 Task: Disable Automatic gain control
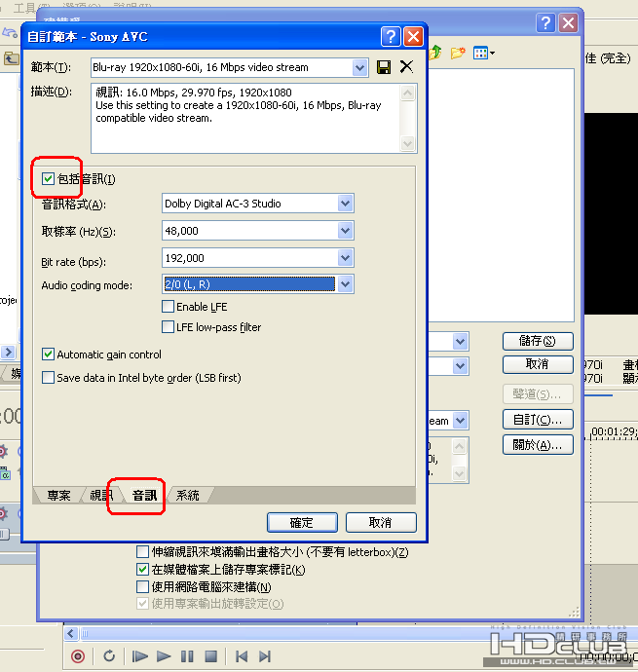pyautogui.click(x=48, y=355)
